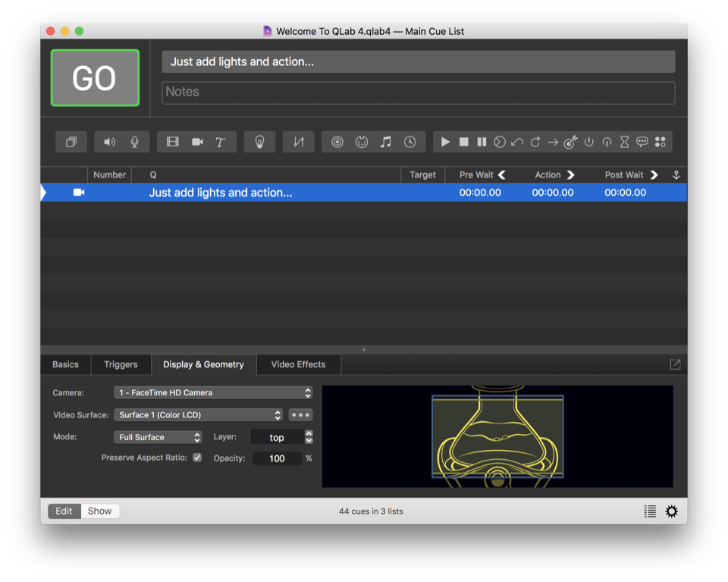Viewport: 728px width, 582px height.
Task: Add a Group cue from the toolbar
Action: pyautogui.click(x=71, y=142)
